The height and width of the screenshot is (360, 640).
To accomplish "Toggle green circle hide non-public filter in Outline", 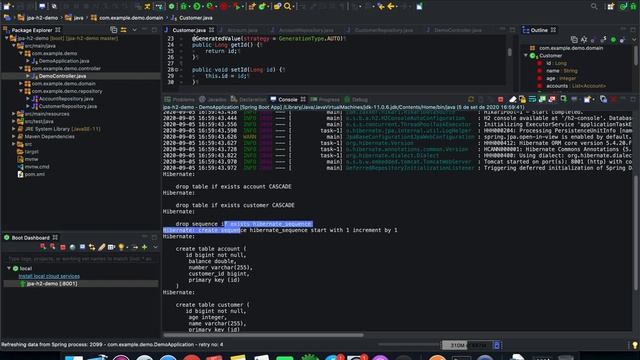I will click(x=613, y=40).
